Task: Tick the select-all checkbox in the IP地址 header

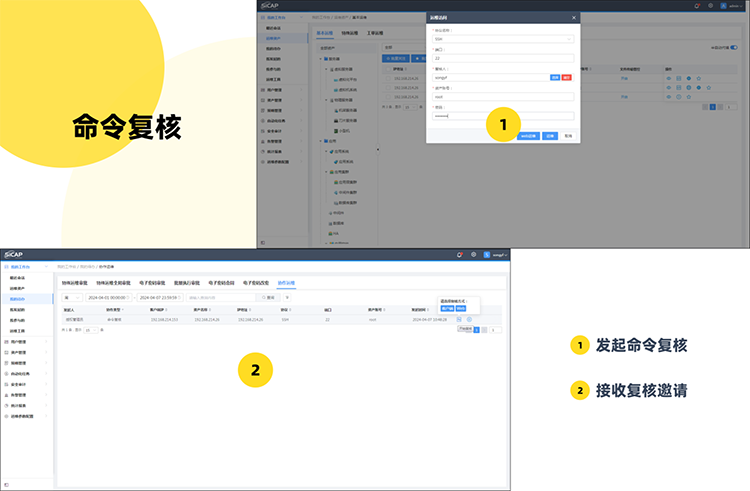Action: [388, 68]
